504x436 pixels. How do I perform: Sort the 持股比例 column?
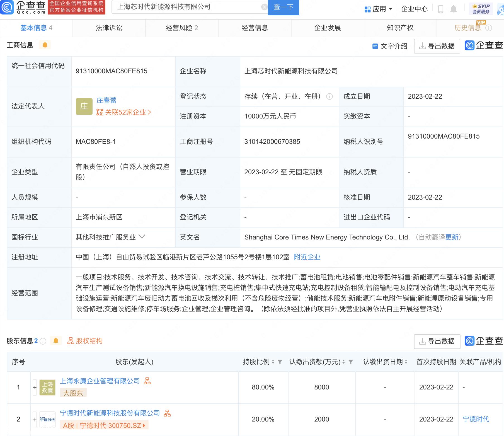273,362
